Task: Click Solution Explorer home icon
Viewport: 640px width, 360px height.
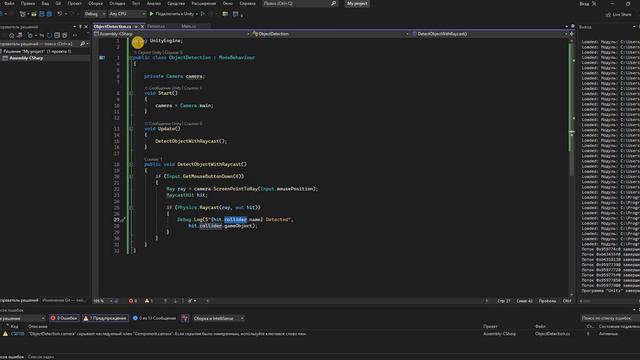Action: point(11,36)
